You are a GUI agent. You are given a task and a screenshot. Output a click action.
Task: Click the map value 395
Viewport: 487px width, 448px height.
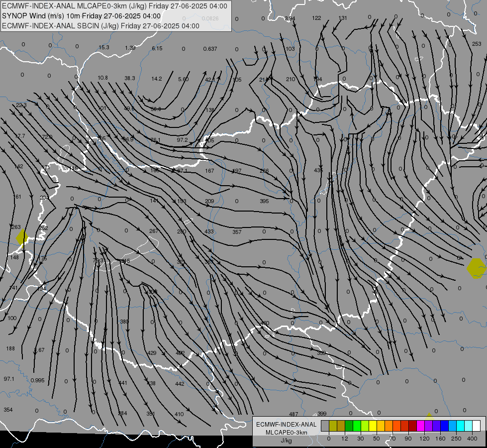(264, 201)
